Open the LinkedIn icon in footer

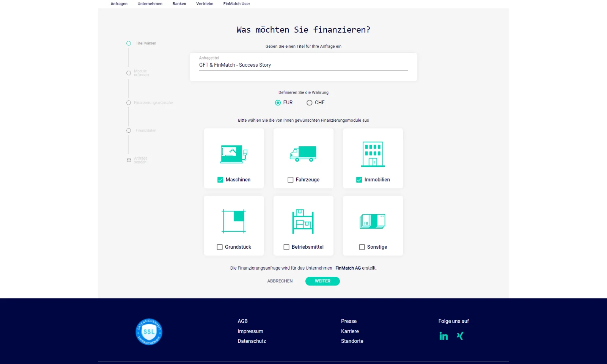pos(443,336)
